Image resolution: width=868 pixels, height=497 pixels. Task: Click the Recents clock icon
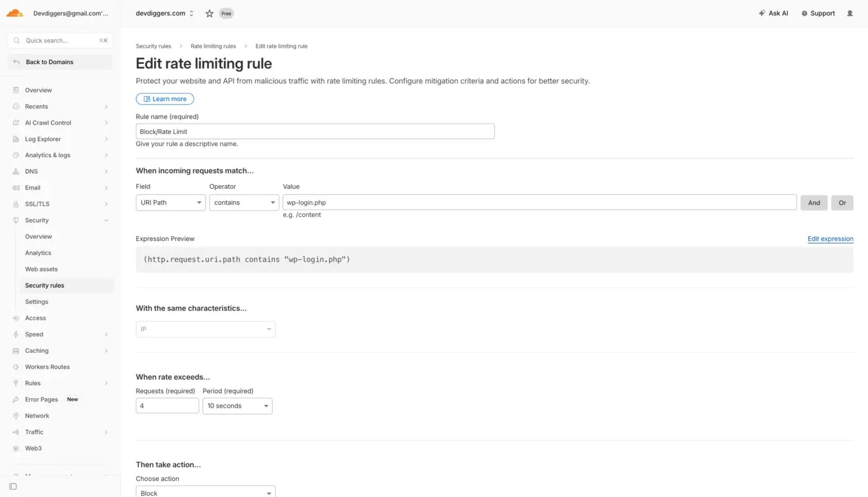coord(16,106)
